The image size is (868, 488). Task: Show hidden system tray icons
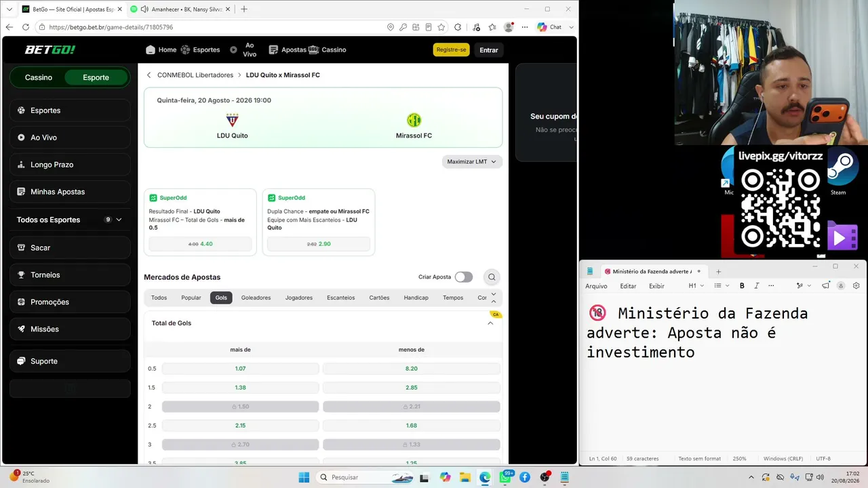click(751, 477)
